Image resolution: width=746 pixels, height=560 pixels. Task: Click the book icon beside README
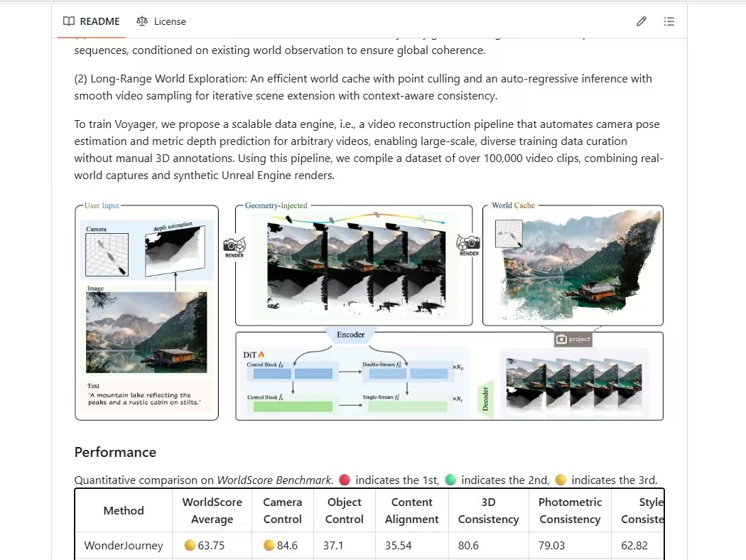point(69,21)
